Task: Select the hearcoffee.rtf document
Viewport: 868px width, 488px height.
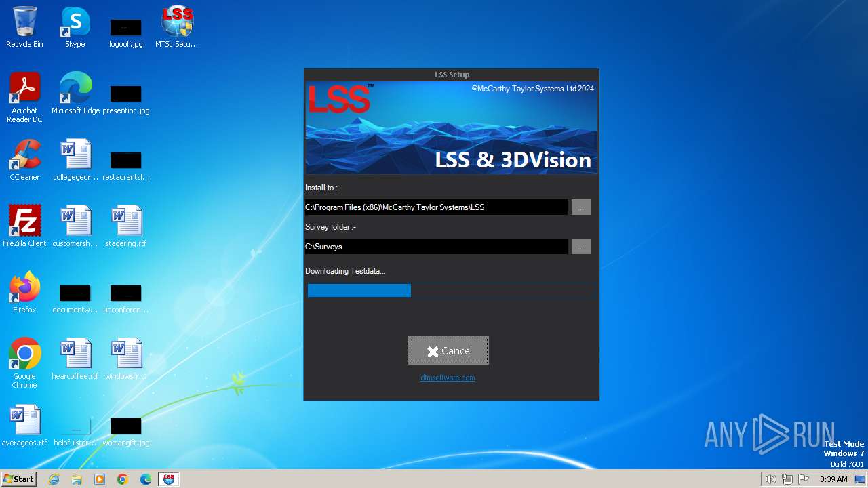Action: click(75, 359)
